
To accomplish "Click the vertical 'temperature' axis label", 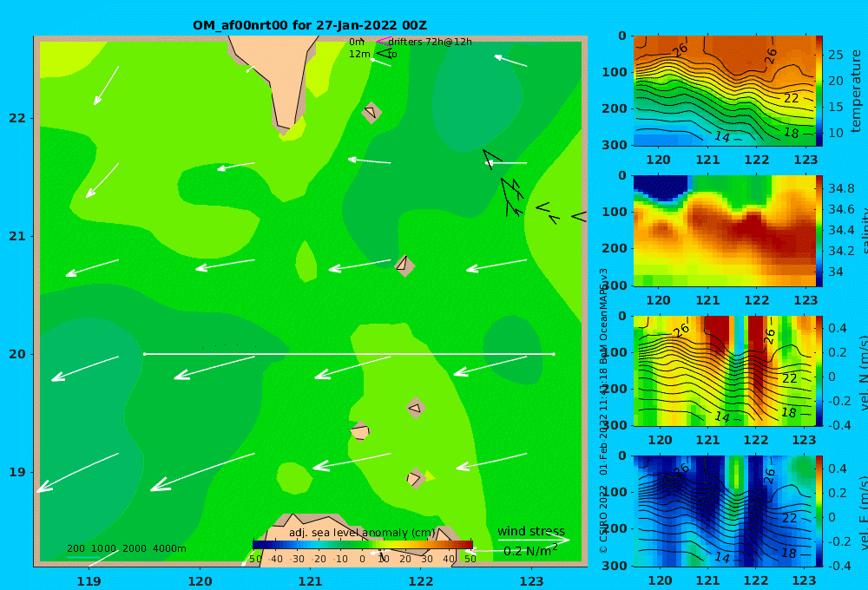I will pos(856,91).
